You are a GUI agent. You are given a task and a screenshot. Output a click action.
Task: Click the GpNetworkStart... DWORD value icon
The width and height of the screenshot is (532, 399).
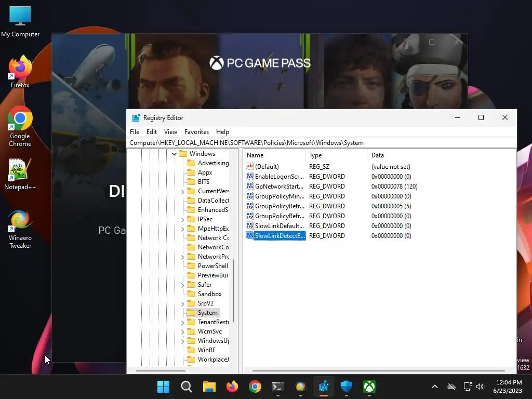(x=250, y=187)
